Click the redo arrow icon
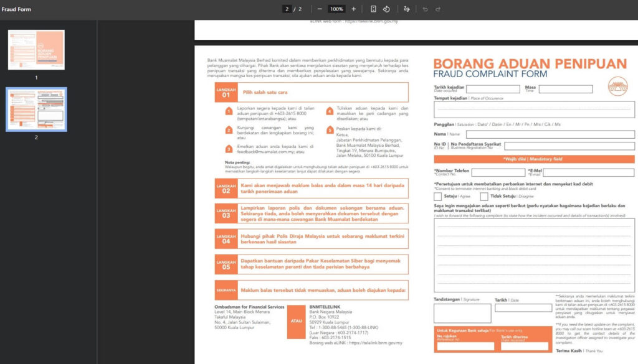638x364 pixels. [438, 9]
